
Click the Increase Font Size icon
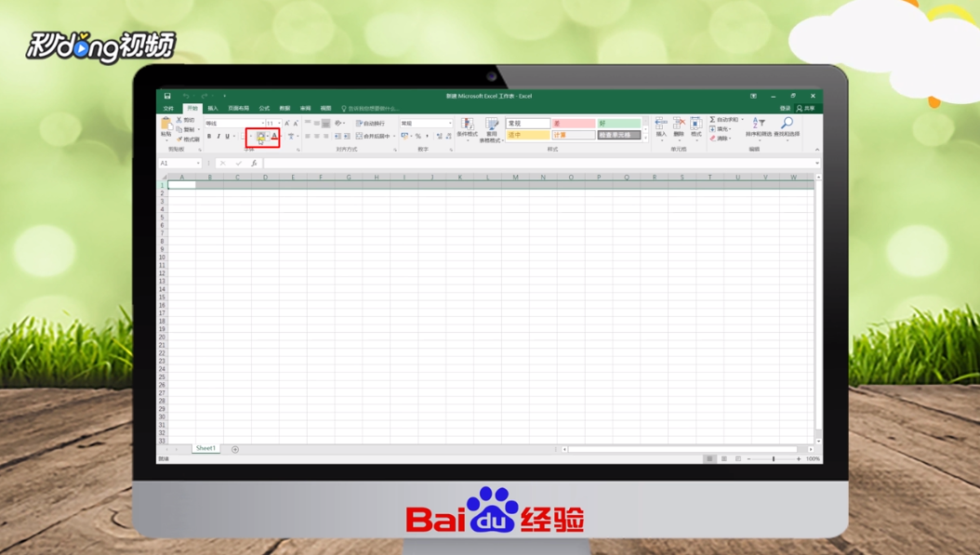pyautogui.click(x=287, y=123)
